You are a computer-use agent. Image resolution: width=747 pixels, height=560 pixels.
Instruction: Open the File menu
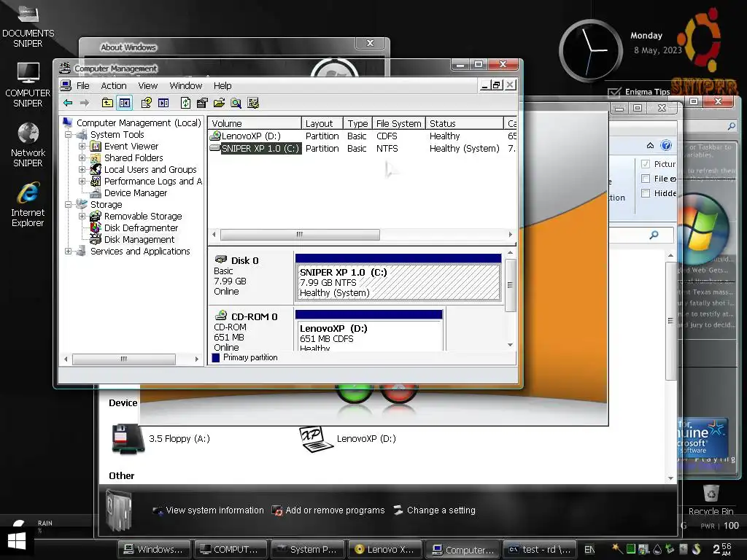(83, 86)
